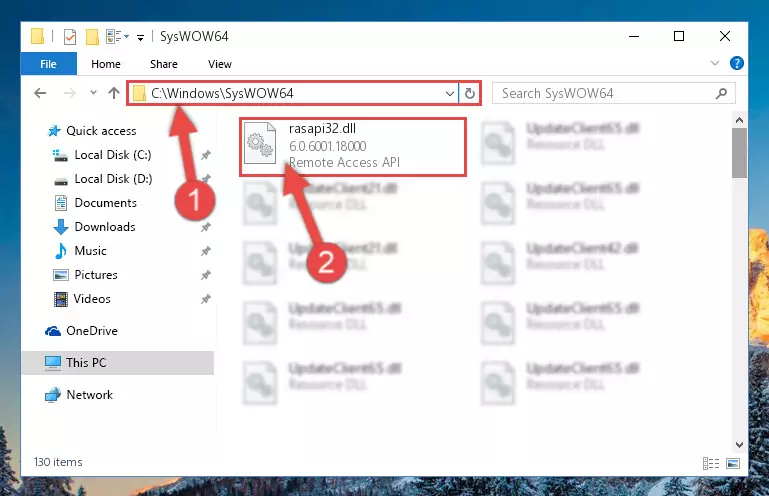Click the vertical scrollbar thumb
This screenshot has width=769, height=496.
point(739,153)
